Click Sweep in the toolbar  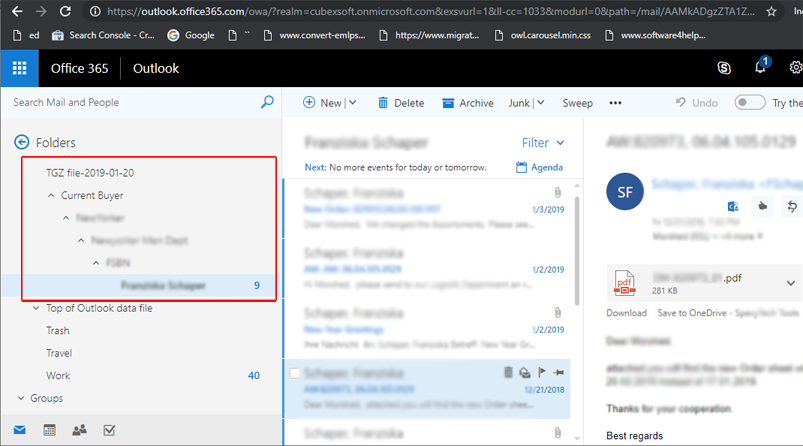577,103
